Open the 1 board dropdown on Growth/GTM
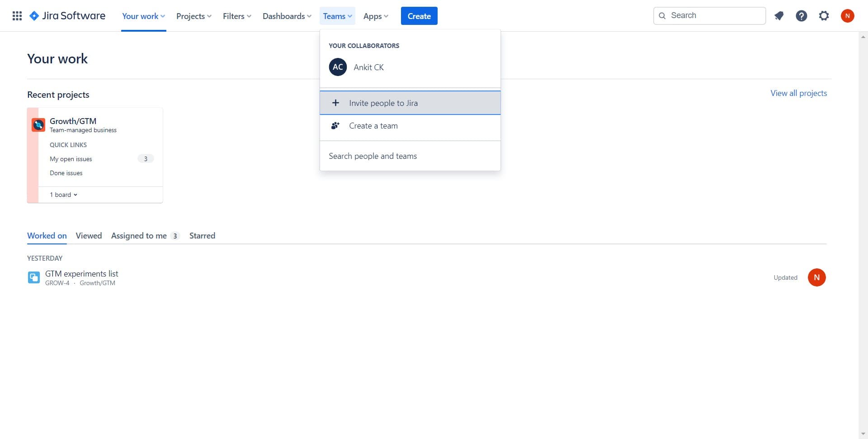Viewport: 868px width, 439px height. click(63, 194)
